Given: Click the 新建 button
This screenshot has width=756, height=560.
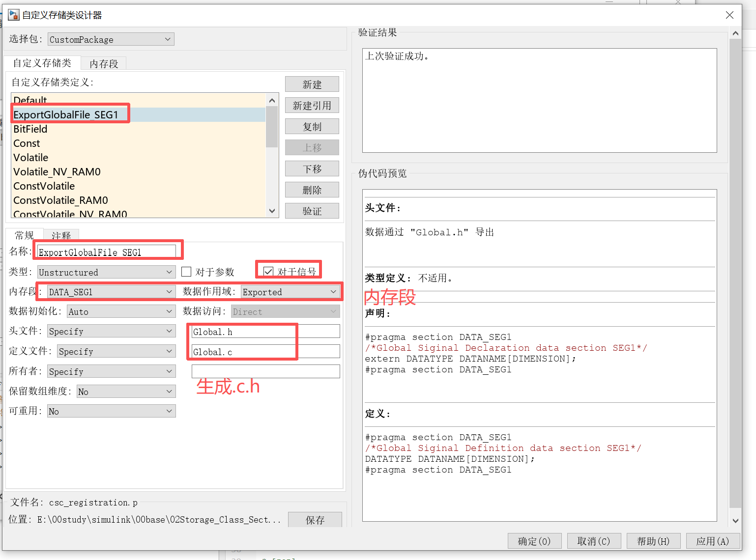Looking at the screenshot, I should point(312,84).
